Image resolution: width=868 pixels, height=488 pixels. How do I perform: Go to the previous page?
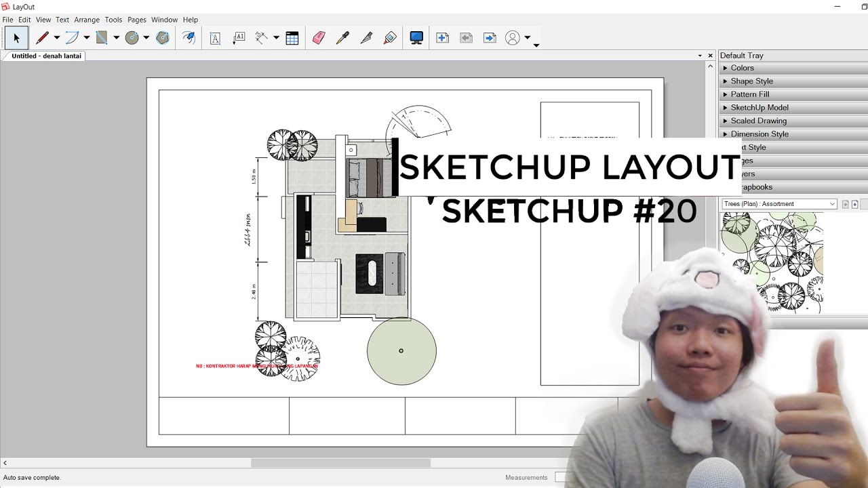pyautogui.click(x=466, y=38)
